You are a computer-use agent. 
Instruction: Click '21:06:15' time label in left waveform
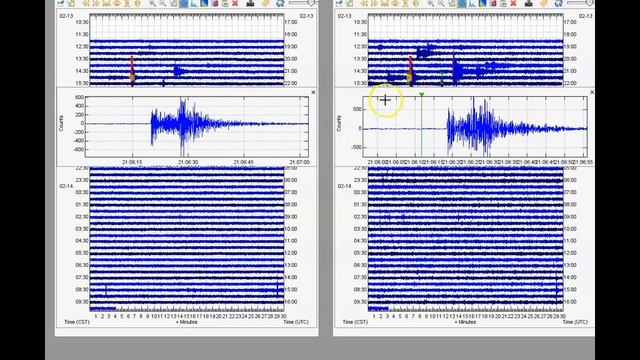coord(132,162)
